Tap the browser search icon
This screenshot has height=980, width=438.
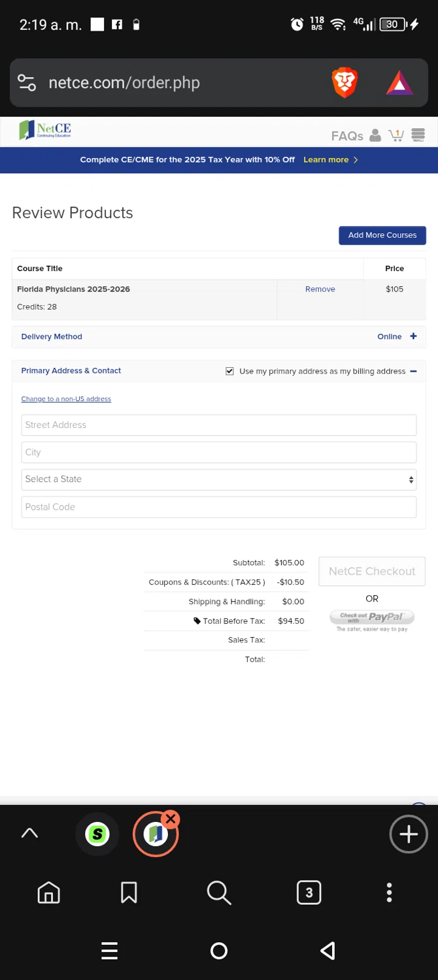pyautogui.click(x=218, y=892)
